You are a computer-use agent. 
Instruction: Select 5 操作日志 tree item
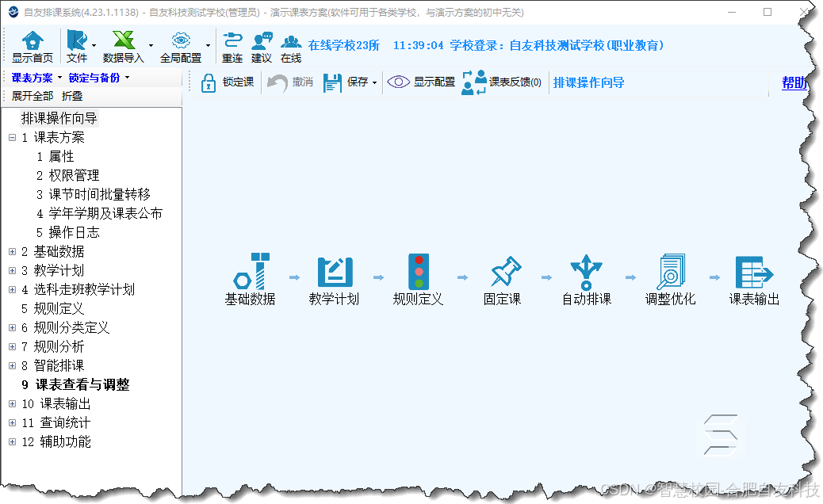67,232
